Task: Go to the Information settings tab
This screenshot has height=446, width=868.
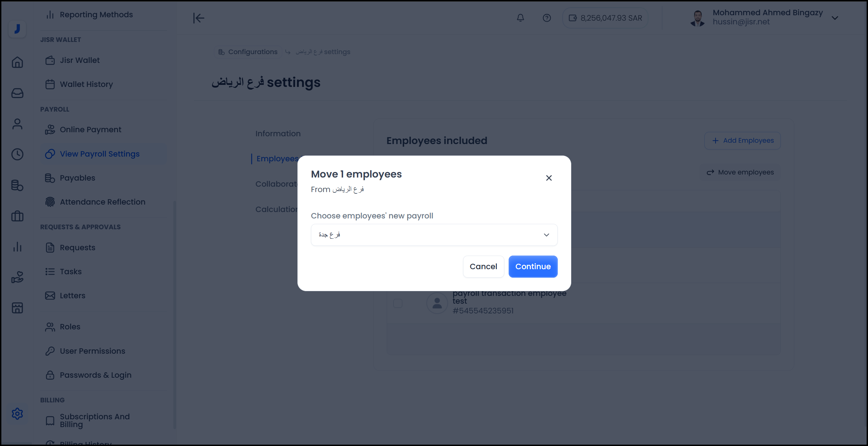Action: 278,134
